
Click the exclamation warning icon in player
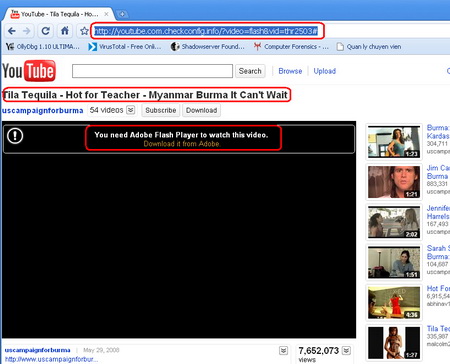pos(15,136)
